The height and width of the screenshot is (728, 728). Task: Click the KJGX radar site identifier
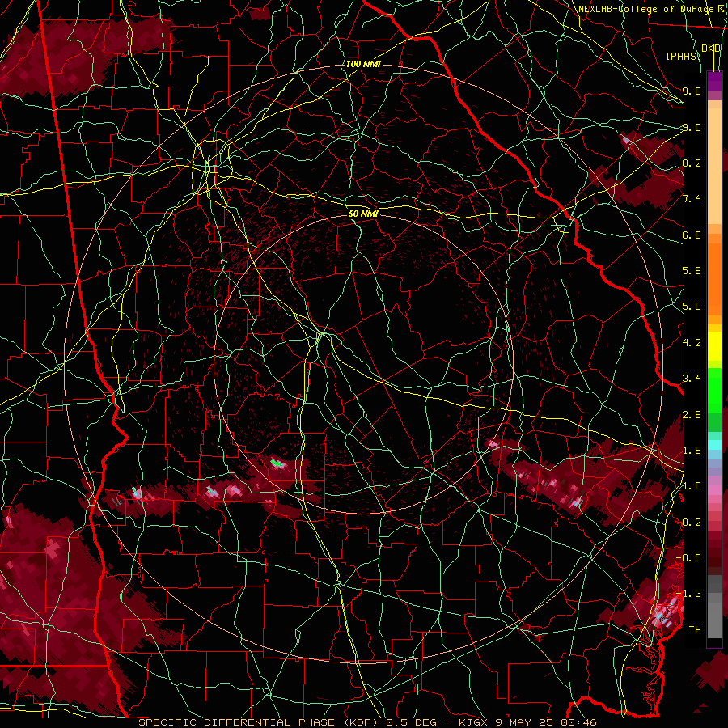coord(473,722)
